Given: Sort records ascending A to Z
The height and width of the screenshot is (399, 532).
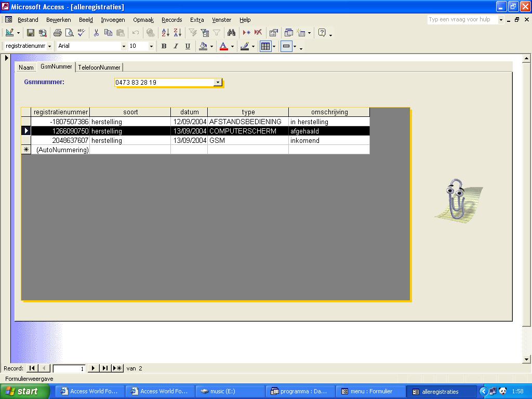Looking at the screenshot, I should click(165, 33).
